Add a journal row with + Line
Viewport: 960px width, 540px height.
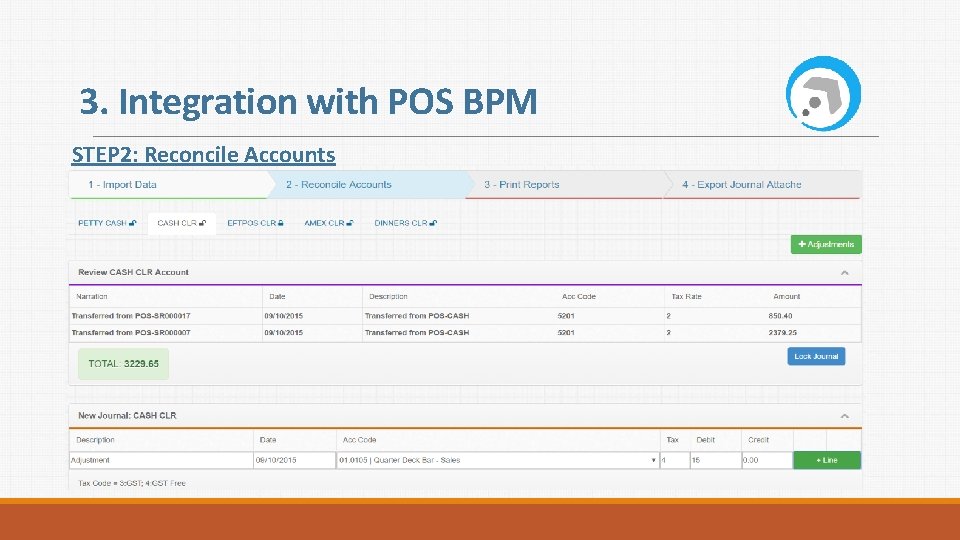(827, 460)
